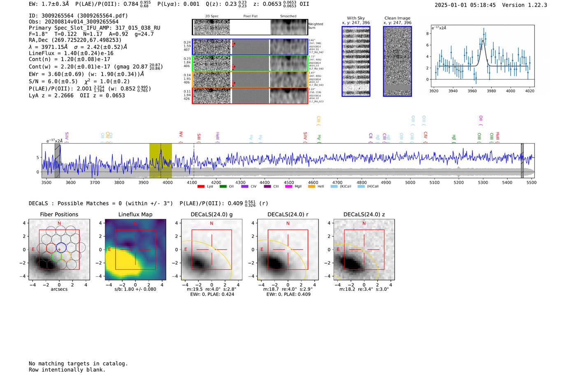The height and width of the screenshot is (392, 576).
Task: Click the EW: 1.7±0.3Å header value
Action: pos(49,4)
